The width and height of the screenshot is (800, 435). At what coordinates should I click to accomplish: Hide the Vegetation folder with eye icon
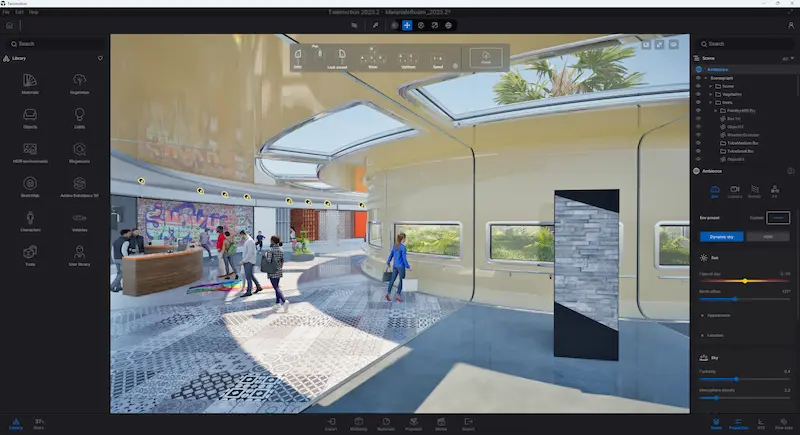[x=698, y=94]
